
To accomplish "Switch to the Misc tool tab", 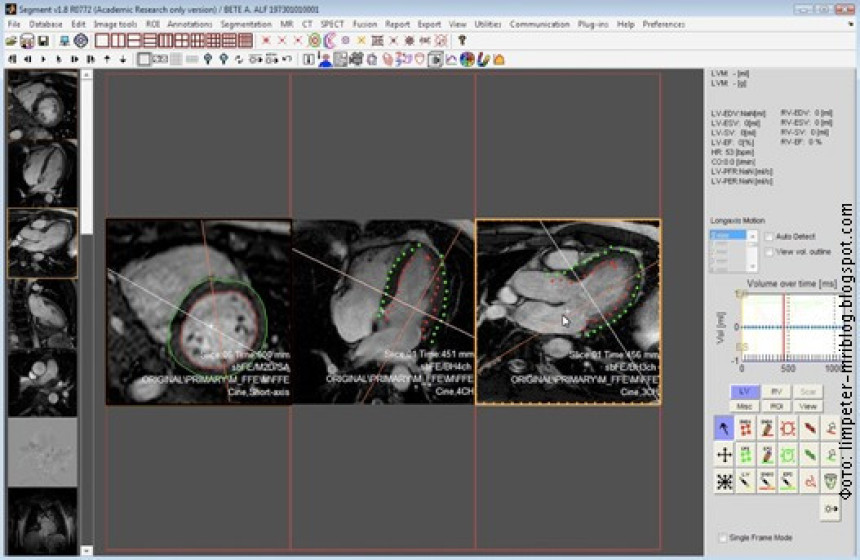I will click(744, 406).
